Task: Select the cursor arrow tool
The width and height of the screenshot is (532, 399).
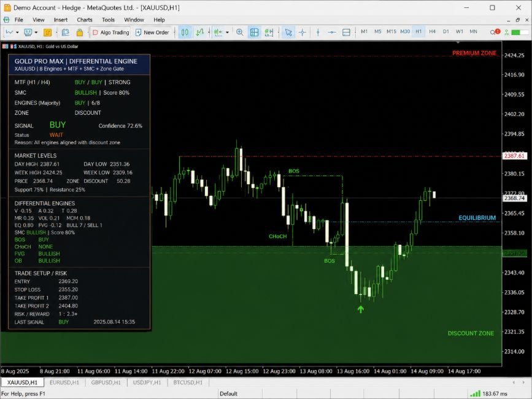Action: [288, 33]
